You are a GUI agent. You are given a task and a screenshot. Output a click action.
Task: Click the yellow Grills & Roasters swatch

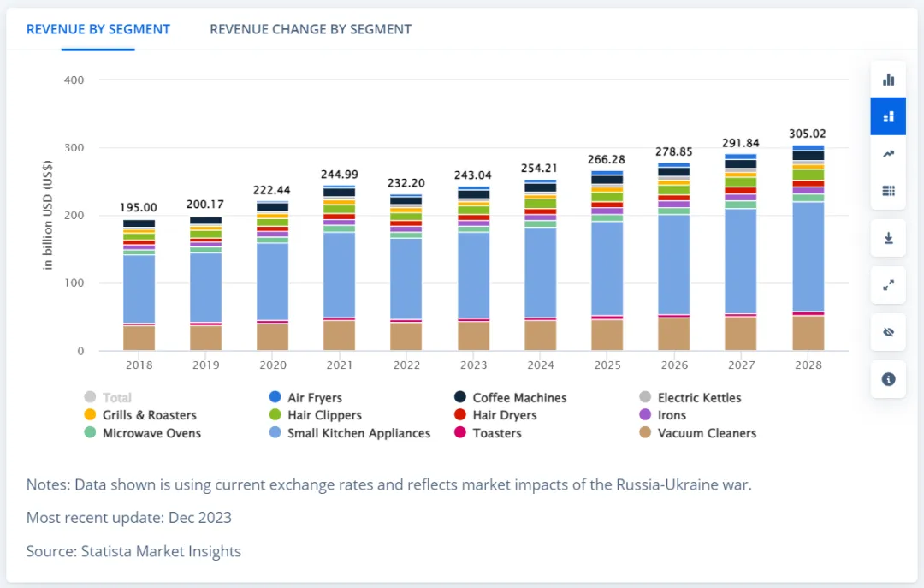pos(90,415)
